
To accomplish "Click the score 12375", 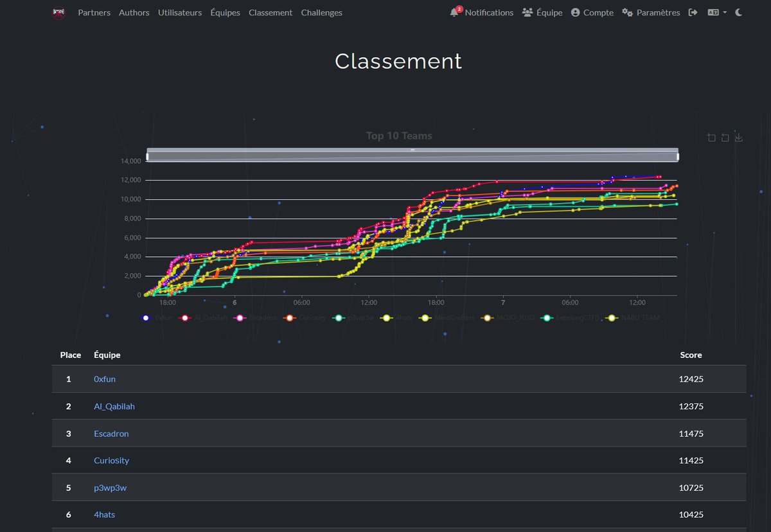I will 691,406.
